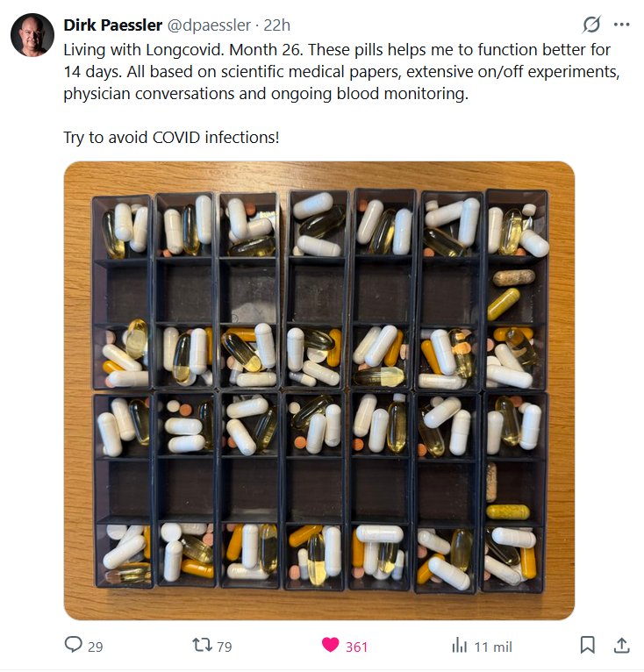Click the reply speech bubble icon
Viewport: 644px width, 672px height.
74,645
